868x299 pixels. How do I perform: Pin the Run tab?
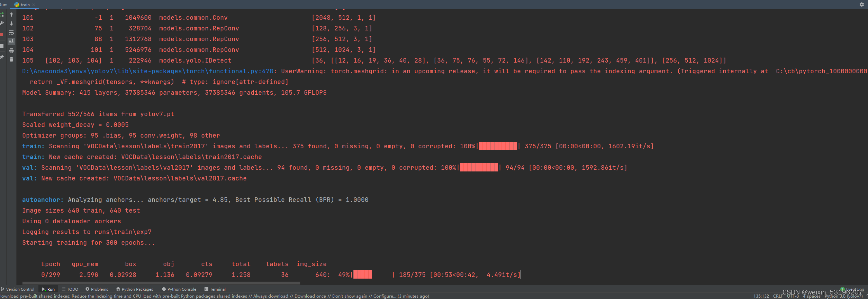point(2,57)
